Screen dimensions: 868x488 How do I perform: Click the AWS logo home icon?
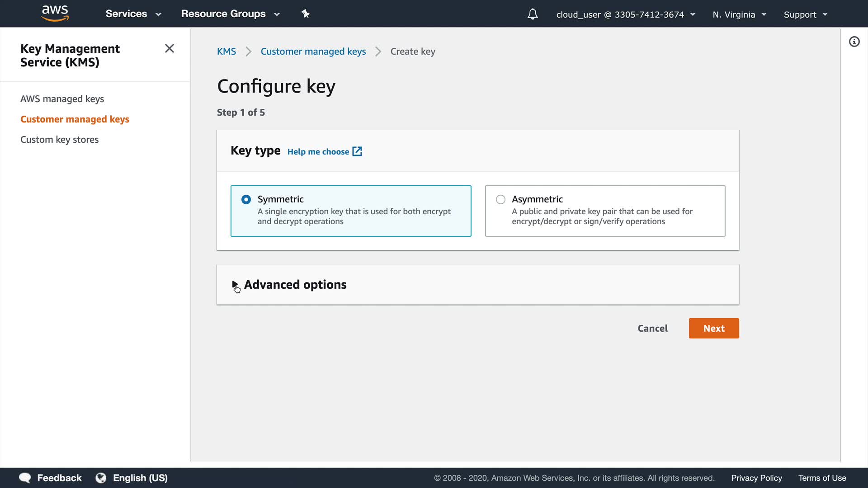[x=55, y=14]
